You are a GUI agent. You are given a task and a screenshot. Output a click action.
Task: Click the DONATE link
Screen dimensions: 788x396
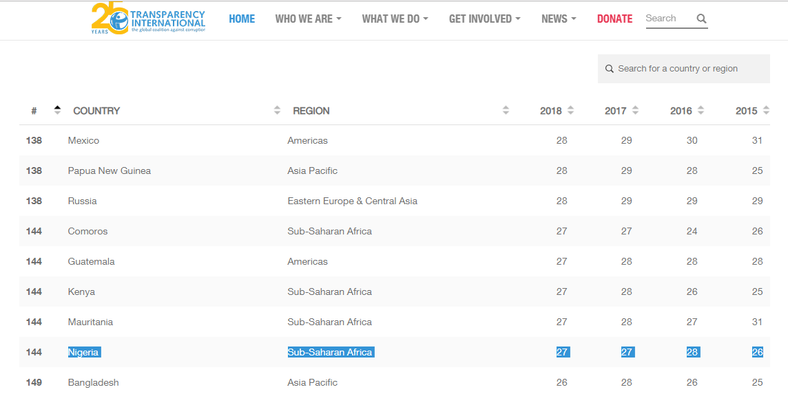(x=615, y=19)
